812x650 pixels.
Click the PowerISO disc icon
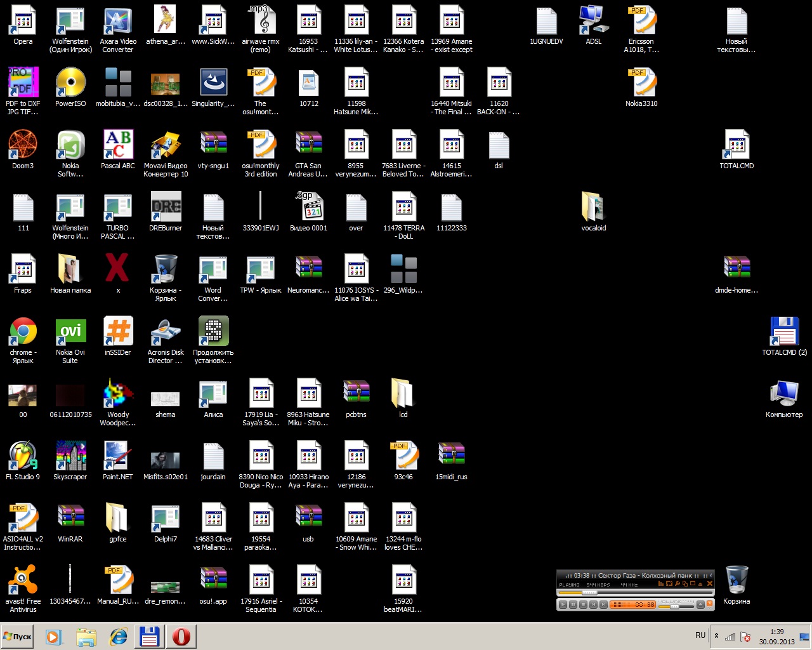[70, 83]
